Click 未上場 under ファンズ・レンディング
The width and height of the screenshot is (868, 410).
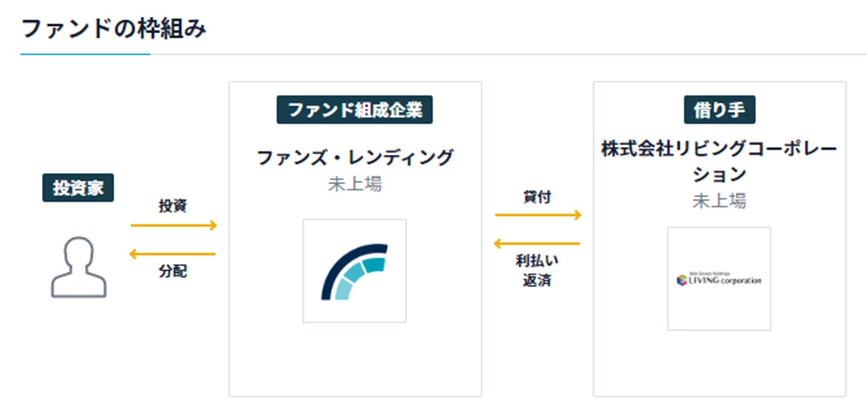coord(354,184)
